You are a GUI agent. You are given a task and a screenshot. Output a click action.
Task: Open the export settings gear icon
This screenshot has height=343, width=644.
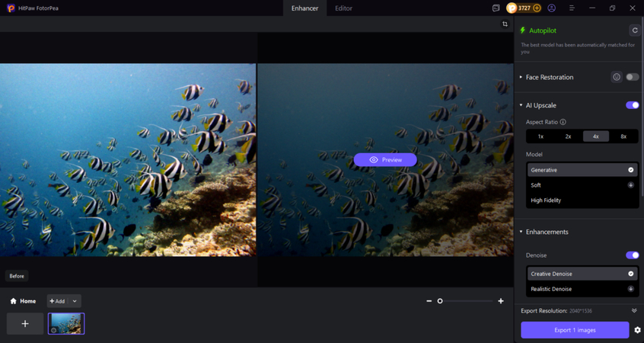pyautogui.click(x=637, y=330)
